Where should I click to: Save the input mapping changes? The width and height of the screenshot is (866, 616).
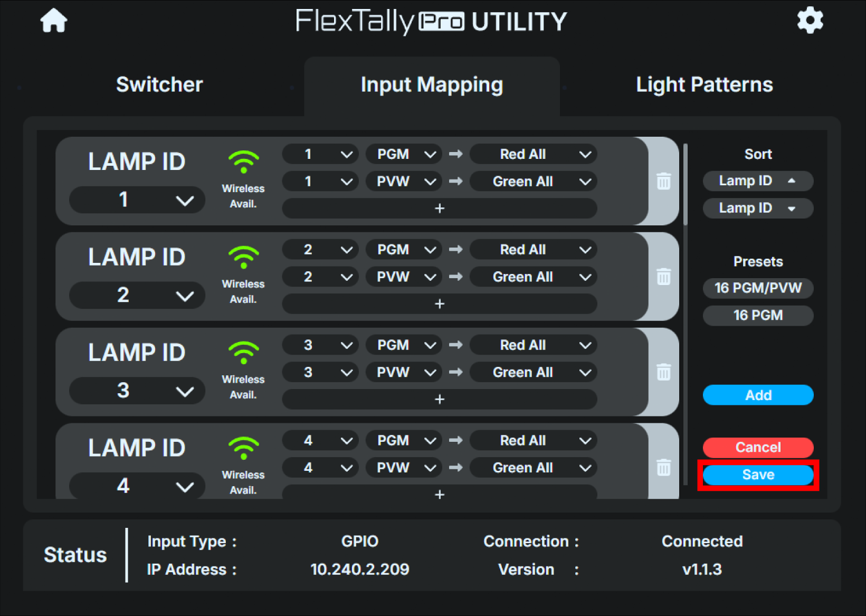tap(758, 475)
